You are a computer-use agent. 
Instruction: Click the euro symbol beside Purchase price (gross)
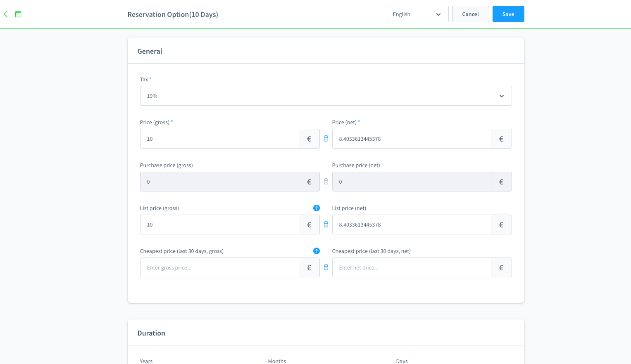click(309, 182)
